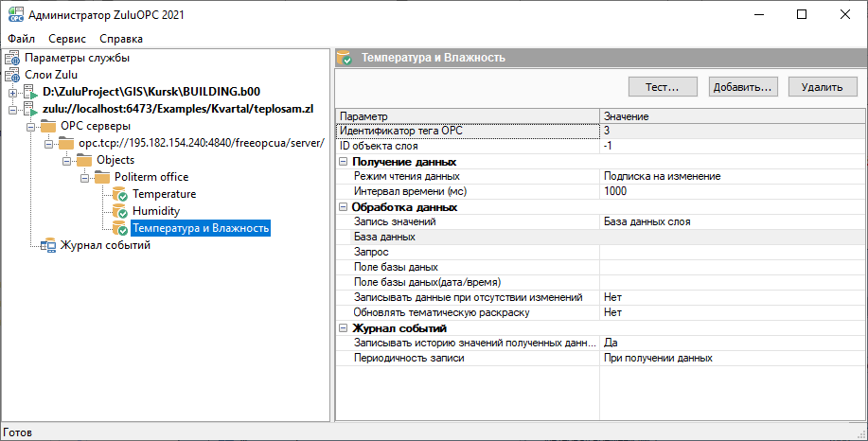Open the Справка menu
Image resolution: width=868 pixels, height=441 pixels.
click(x=121, y=39)
